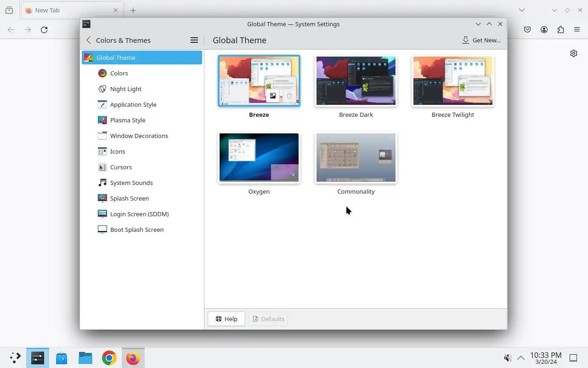Screen dimensions: 588x368
Task: Open System Settings window menu icon
Action: click(x=86, y=24)
